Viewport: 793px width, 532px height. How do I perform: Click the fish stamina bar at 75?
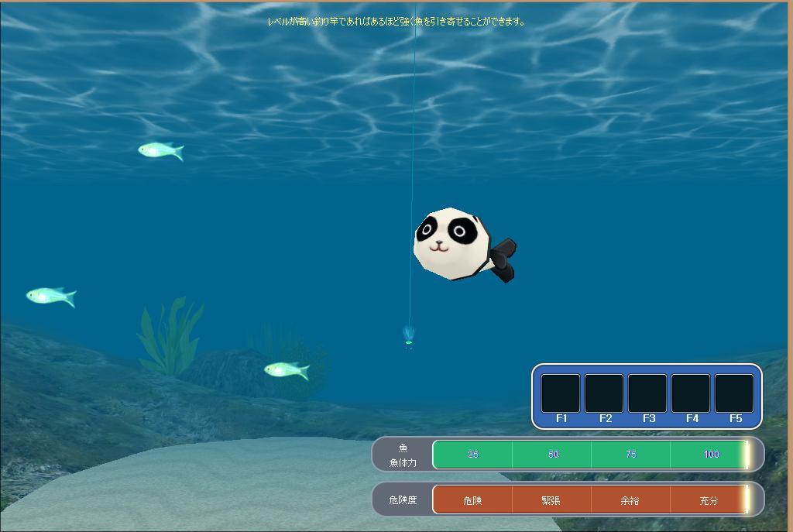coord(630,454)
